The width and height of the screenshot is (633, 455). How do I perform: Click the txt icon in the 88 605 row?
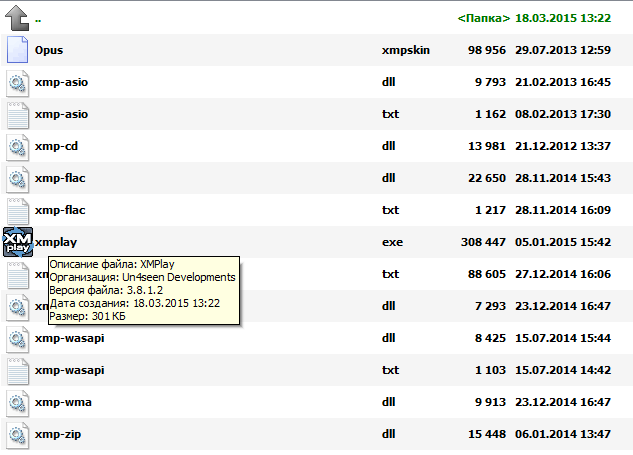pos(17,275)
